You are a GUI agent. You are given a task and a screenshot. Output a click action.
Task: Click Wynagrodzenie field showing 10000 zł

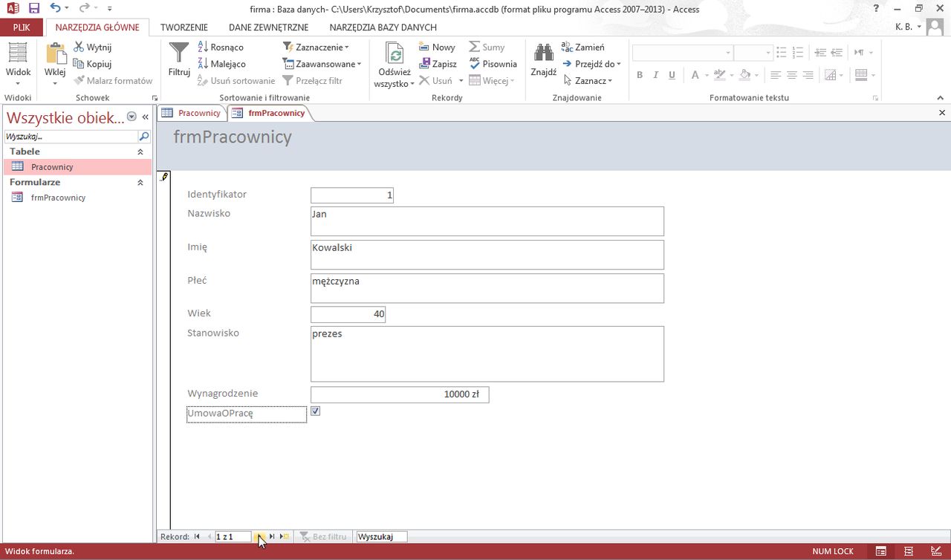[400, 394]
